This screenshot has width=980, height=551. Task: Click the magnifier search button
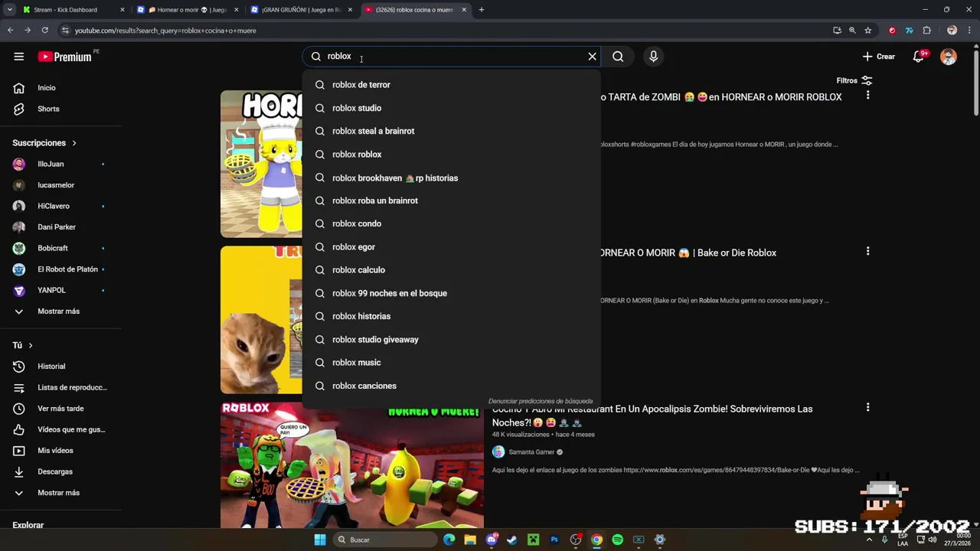point(618,57)
